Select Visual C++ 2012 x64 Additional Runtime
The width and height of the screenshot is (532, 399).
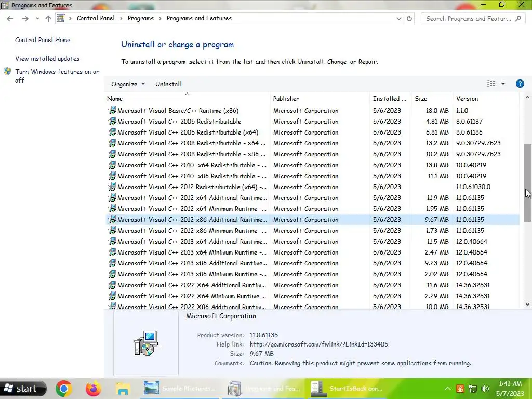point(312,198)
